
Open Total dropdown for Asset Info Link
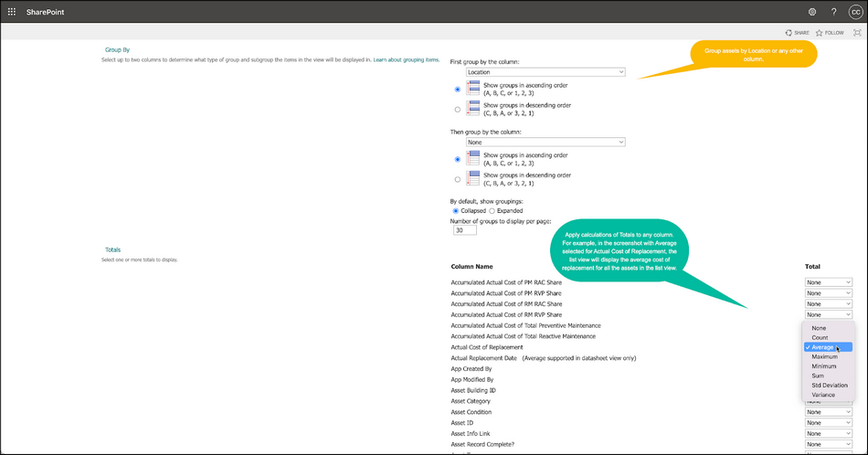(x=828, y=433)
